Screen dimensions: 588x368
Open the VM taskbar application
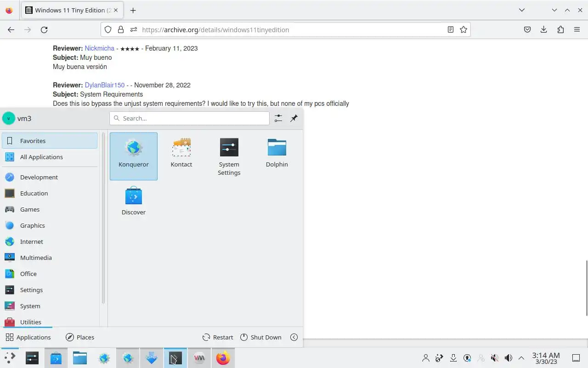(x=199, y=358)
